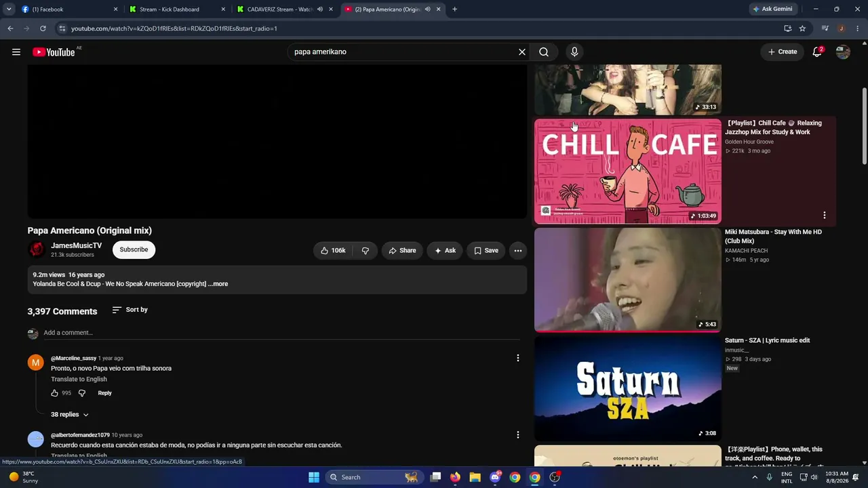
Task: Play Miki Matsubara Stay With Me thumbnail
Action: (x=628, y=280)
